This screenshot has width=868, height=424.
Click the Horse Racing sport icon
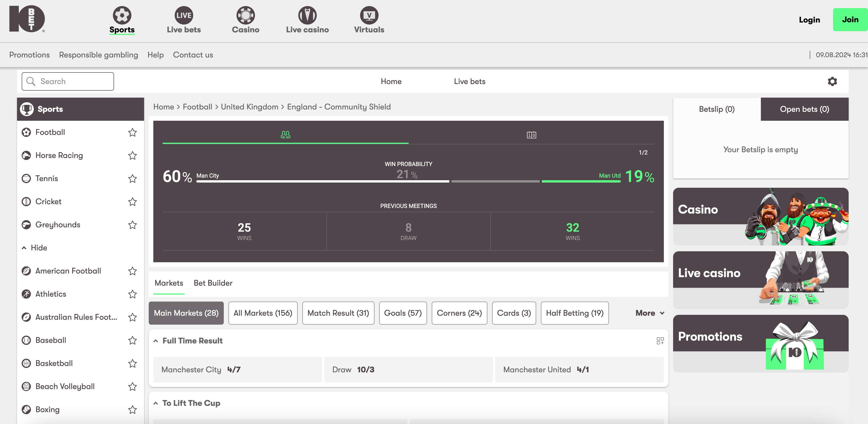coord(26,155)
